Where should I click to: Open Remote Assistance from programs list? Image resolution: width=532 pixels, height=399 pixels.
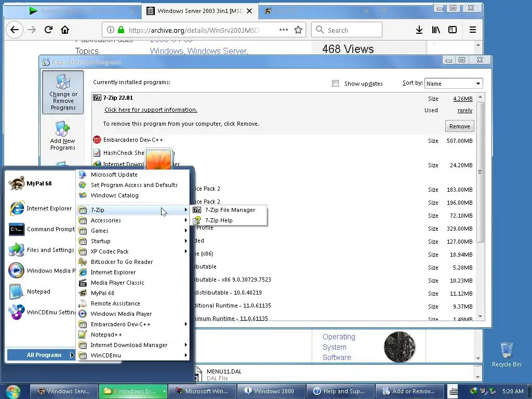click(132, 303)
